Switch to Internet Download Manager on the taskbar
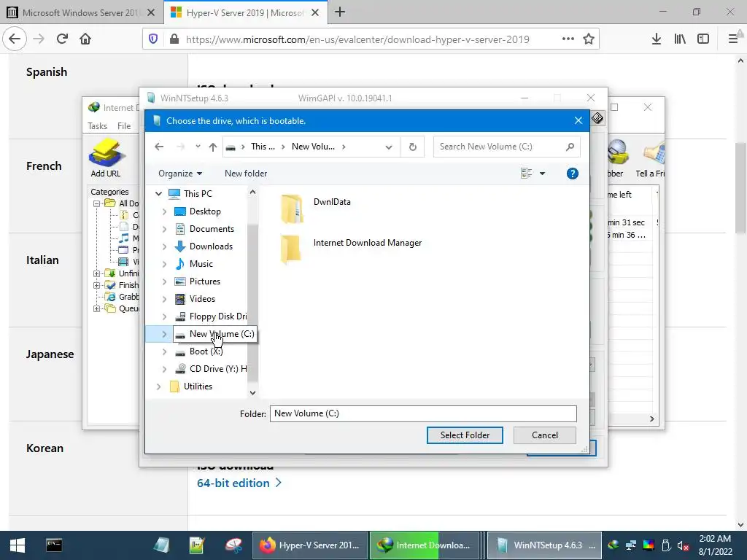The width and height of the screenshot is (747, 560). coord(425,545)
